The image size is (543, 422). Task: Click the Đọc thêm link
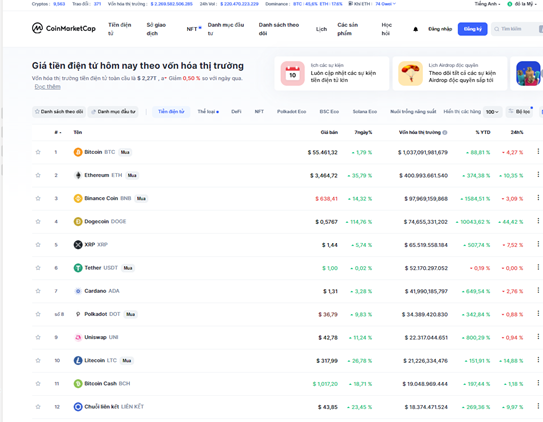[47, 87]
